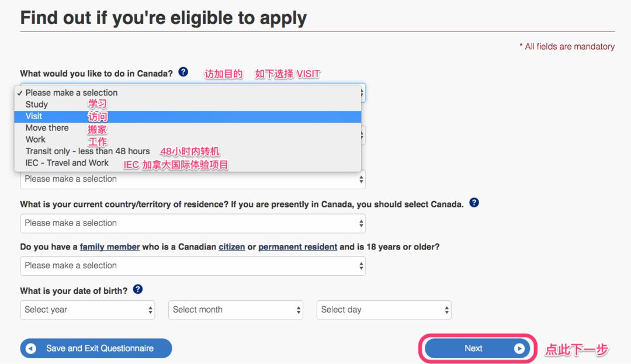Viewport: 631px width, 364px height.
Task: Click help icon beside 'What would you like to do'
Action: pos(183,72)
